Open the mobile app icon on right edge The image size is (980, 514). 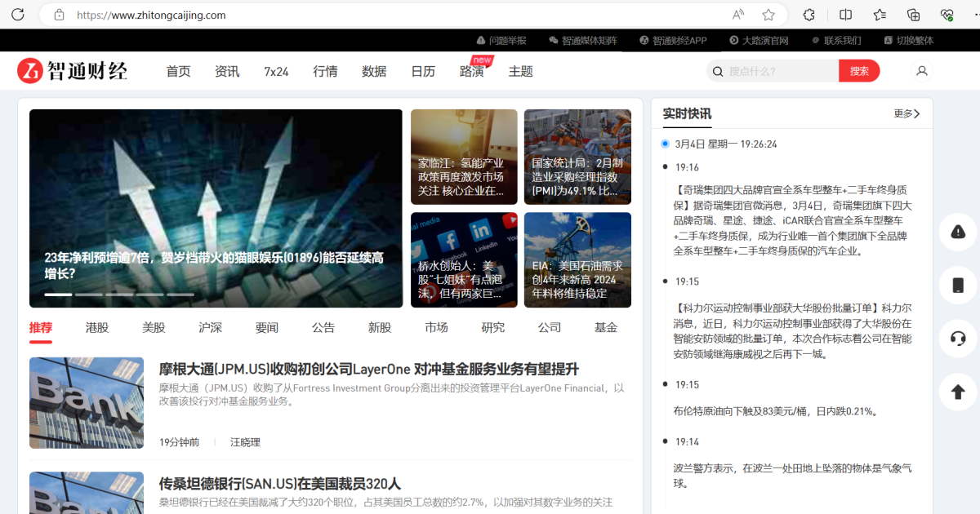coord(957,286)
